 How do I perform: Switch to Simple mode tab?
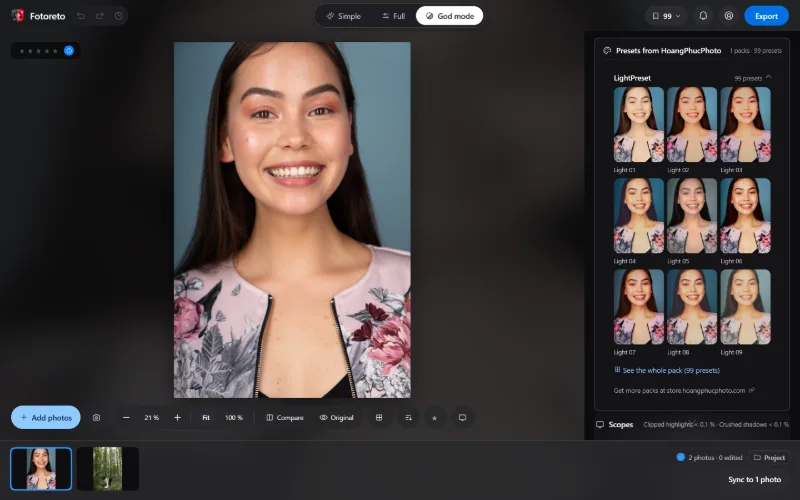[343, 16]
